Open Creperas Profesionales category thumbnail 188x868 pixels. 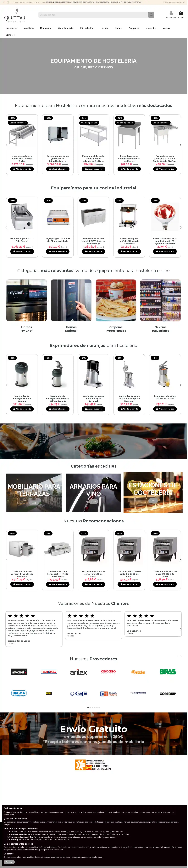[116, 300]
